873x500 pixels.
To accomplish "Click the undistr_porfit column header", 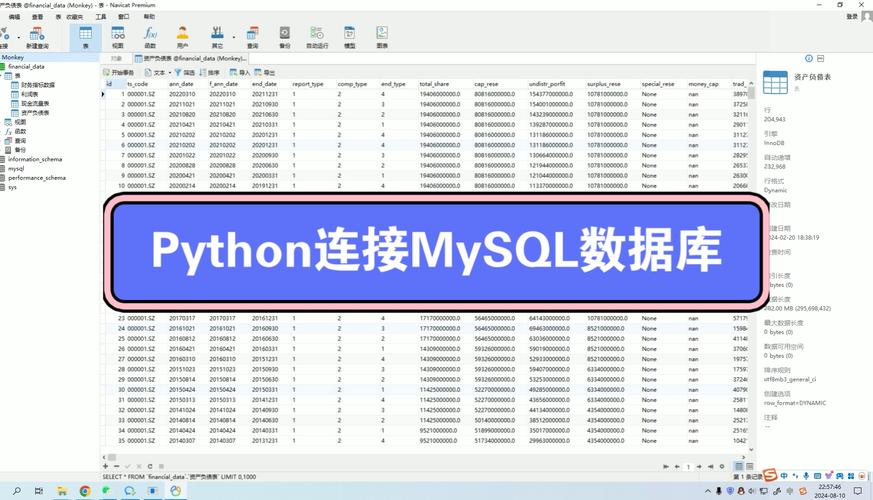I will [547, 84].
